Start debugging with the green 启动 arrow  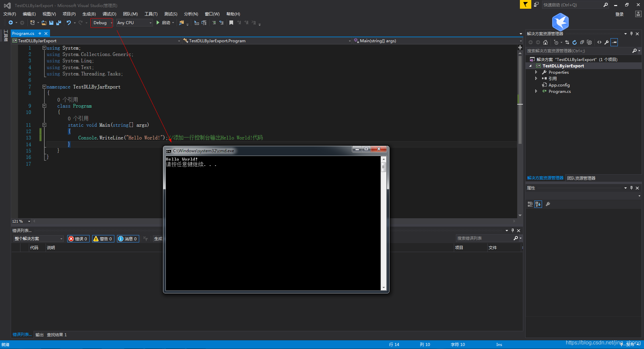coord(158,22)
